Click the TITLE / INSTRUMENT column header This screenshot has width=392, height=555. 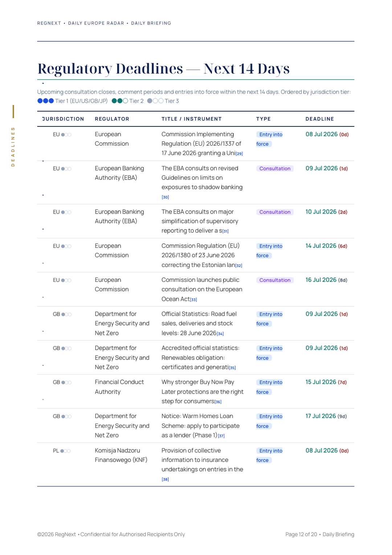click(x=192, y=119)
